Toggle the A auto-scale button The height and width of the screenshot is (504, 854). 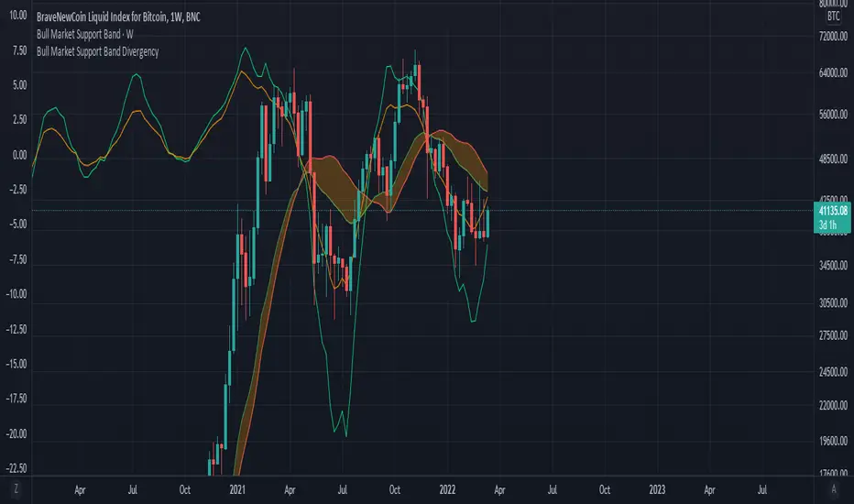tap(833, 489)
